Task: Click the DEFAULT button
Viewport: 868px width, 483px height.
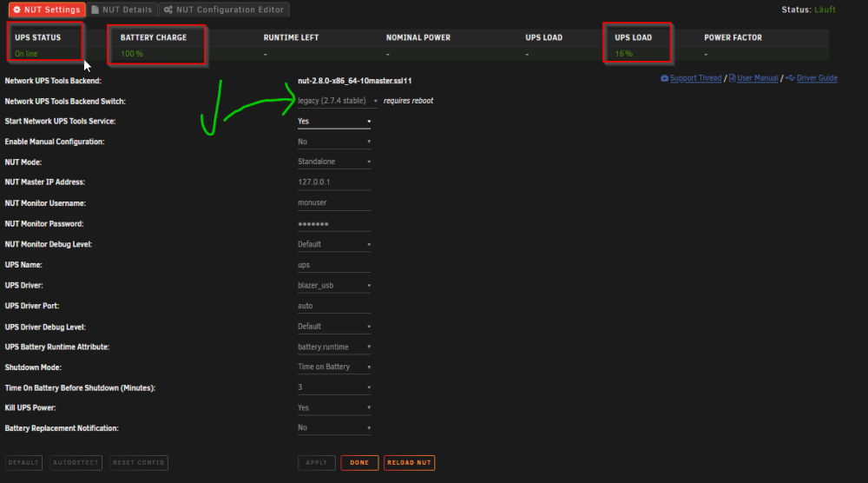Action: coord(23,462)
